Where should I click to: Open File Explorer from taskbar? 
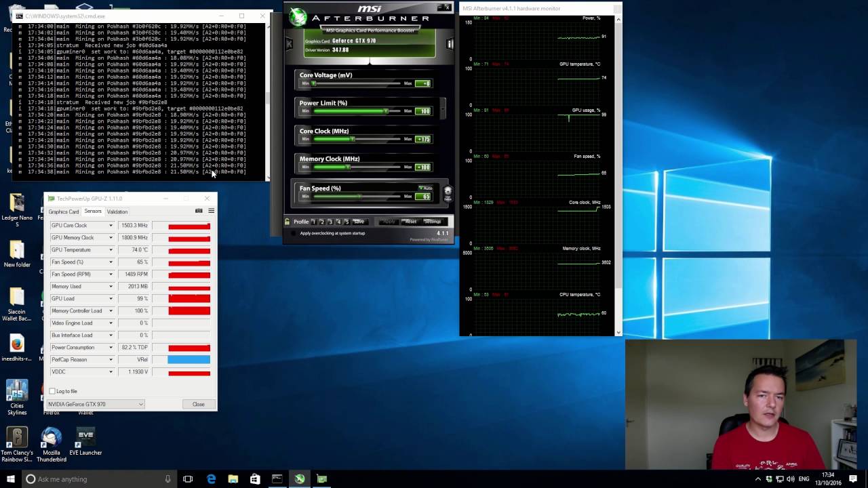233,479
